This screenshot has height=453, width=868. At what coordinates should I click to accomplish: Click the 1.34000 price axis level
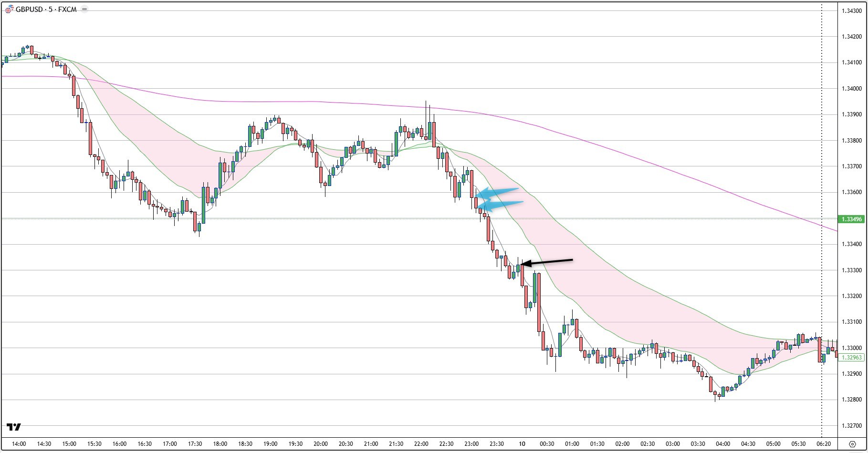(852, 89)
